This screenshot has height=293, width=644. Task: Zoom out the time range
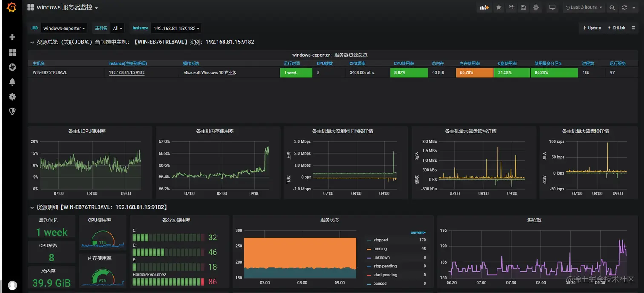point(612,8)
